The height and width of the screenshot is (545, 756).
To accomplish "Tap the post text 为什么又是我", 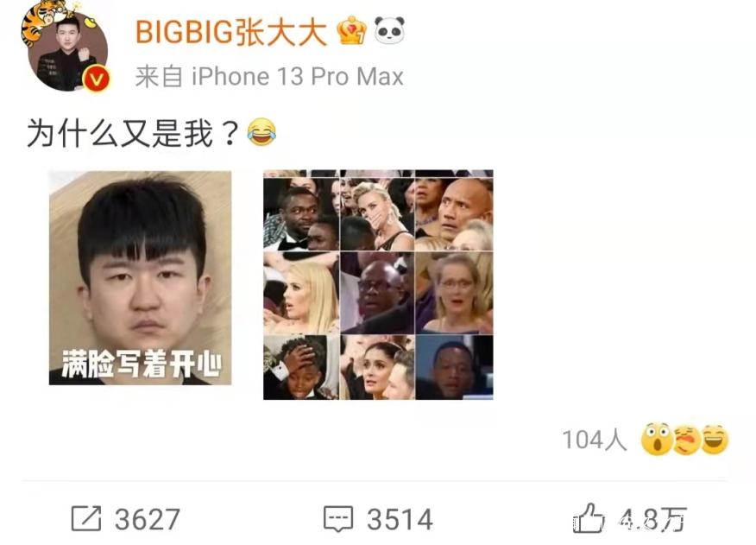I will (133, 133).
